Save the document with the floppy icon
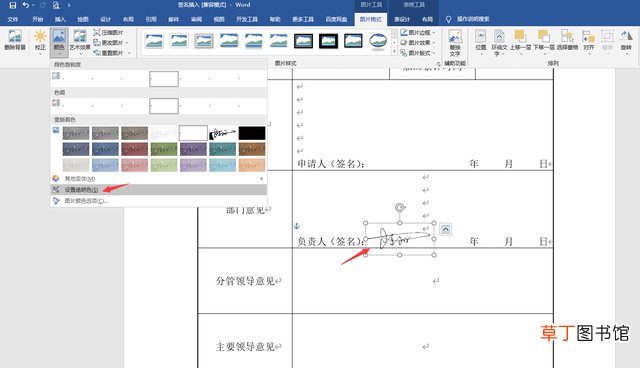The width and height of the screenshot is (640, 368). 13,5
